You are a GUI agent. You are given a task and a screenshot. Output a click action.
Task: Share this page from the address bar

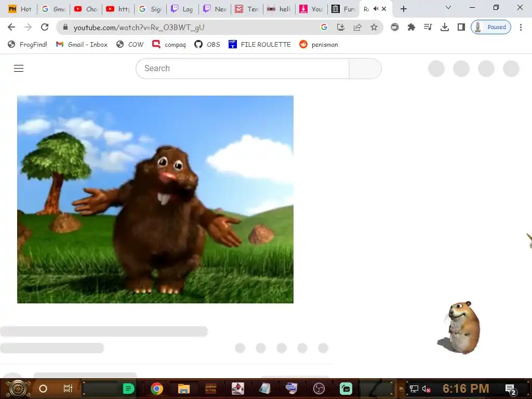(357, 27)
